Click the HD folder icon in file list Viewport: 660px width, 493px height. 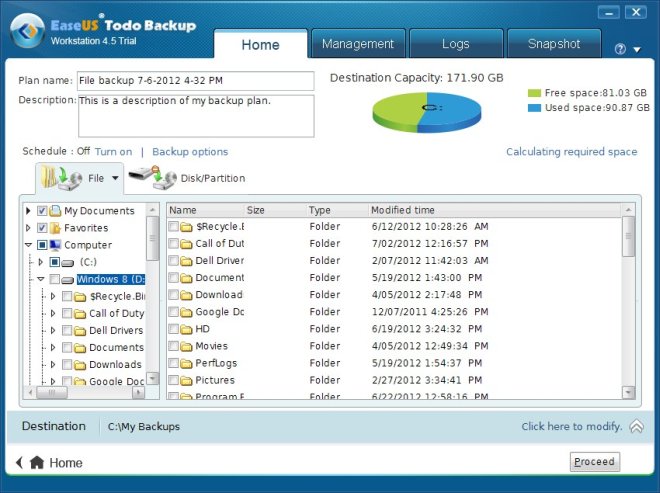pyautogui.click(x=186, y=329)
